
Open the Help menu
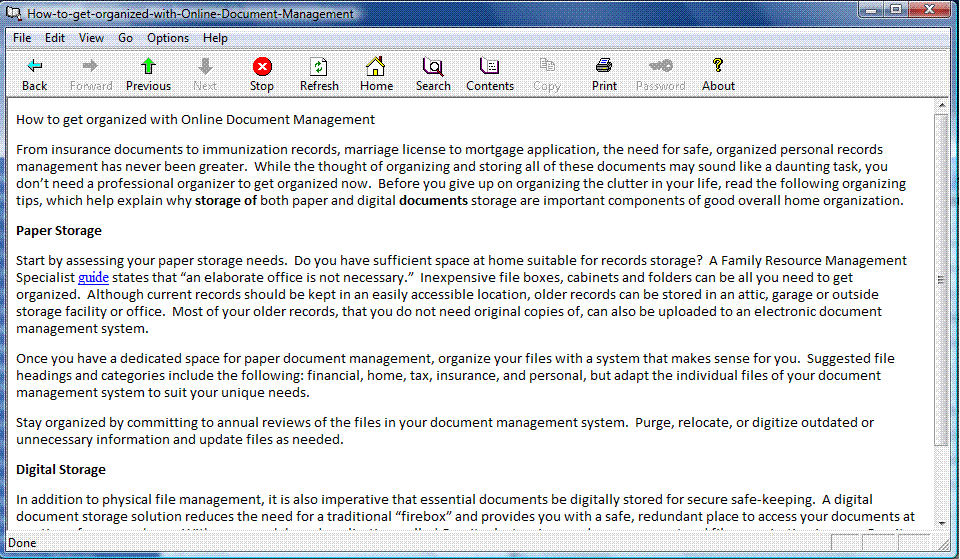[x=216, y=38]
